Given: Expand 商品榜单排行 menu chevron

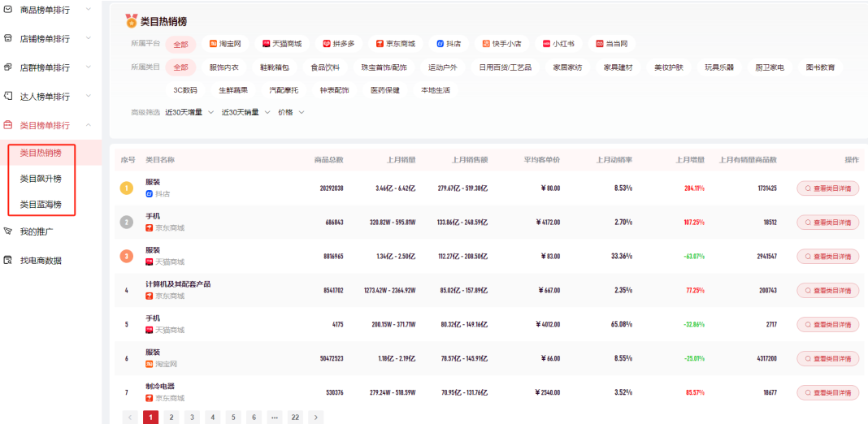Looking at the screenshot, I should point(89,10).
